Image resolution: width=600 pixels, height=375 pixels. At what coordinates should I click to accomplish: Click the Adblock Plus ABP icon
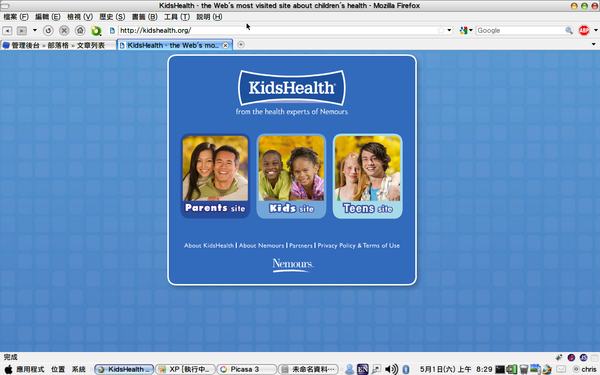tap(584, 30)
